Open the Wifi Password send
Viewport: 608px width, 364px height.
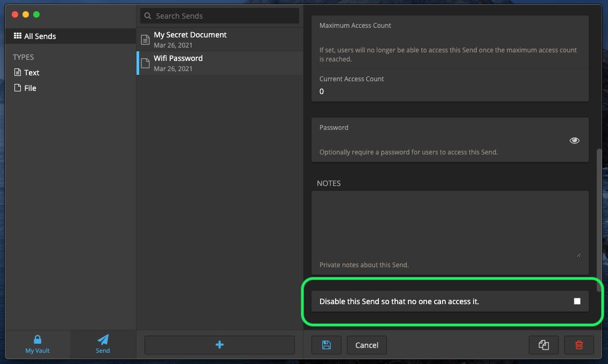point(219,63)
